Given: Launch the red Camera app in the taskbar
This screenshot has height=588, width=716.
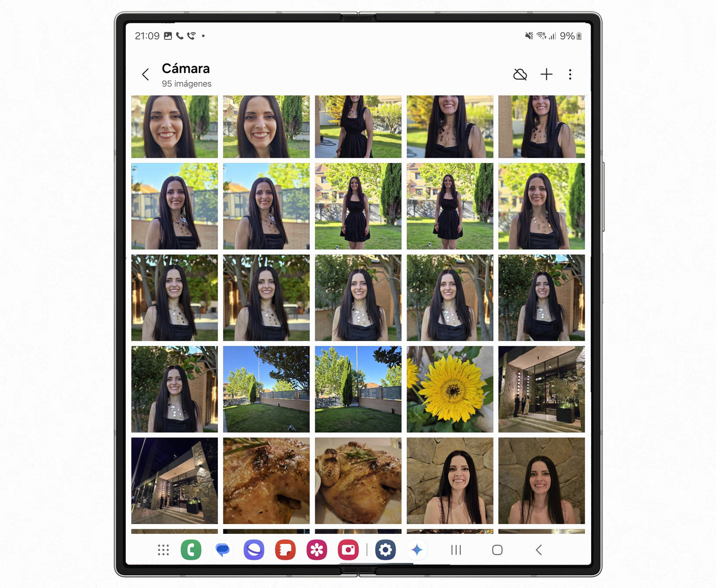Looking at the screenshot, I should pyautogui.click(x=348, y=550).
